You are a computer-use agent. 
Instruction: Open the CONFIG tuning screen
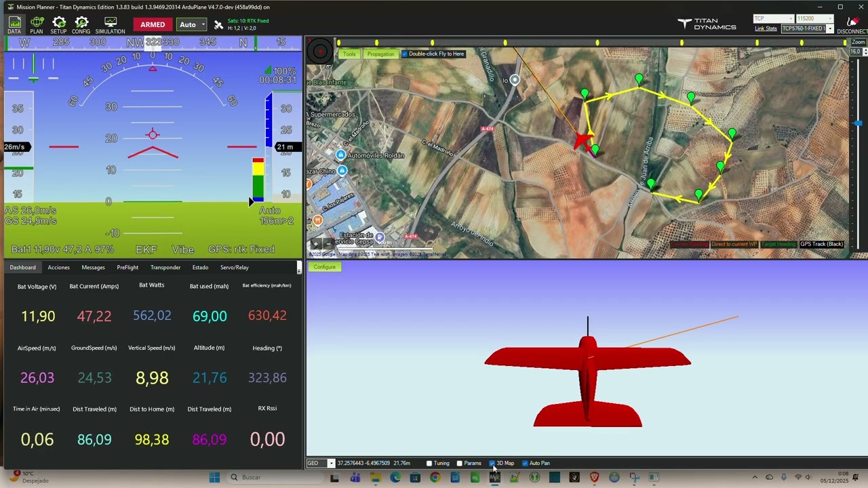click(x=81, y=26)
